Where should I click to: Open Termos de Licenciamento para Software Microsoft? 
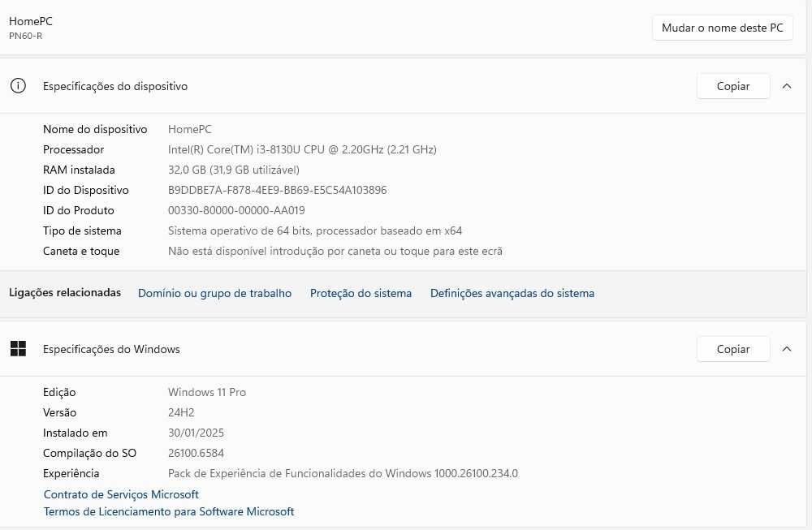coord(169,511)
